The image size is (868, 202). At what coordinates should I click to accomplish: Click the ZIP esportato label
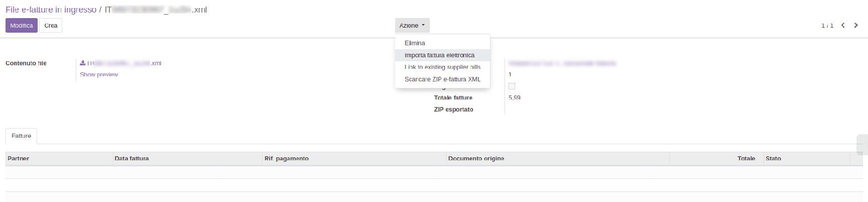pyautogui.click(x=454, y=110)
